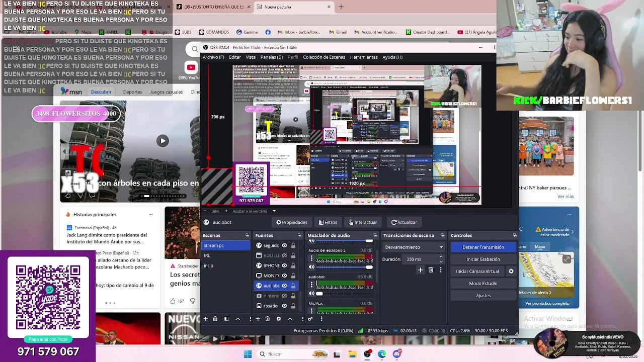Adjust Audio del escritorio 2 volume slider

click(x=344, y=267)
